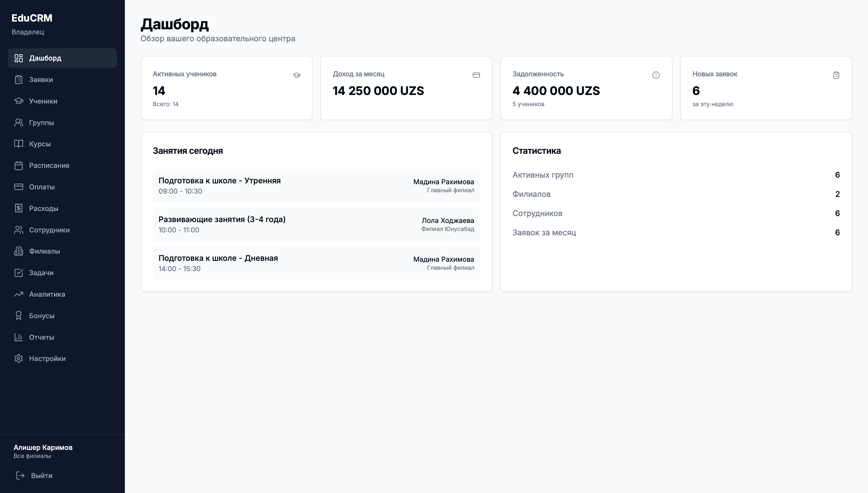This screenshot has height=493, width=868.
Task: Click the Филиал Юнусабад branch label
Action: (x=448, y=229)
